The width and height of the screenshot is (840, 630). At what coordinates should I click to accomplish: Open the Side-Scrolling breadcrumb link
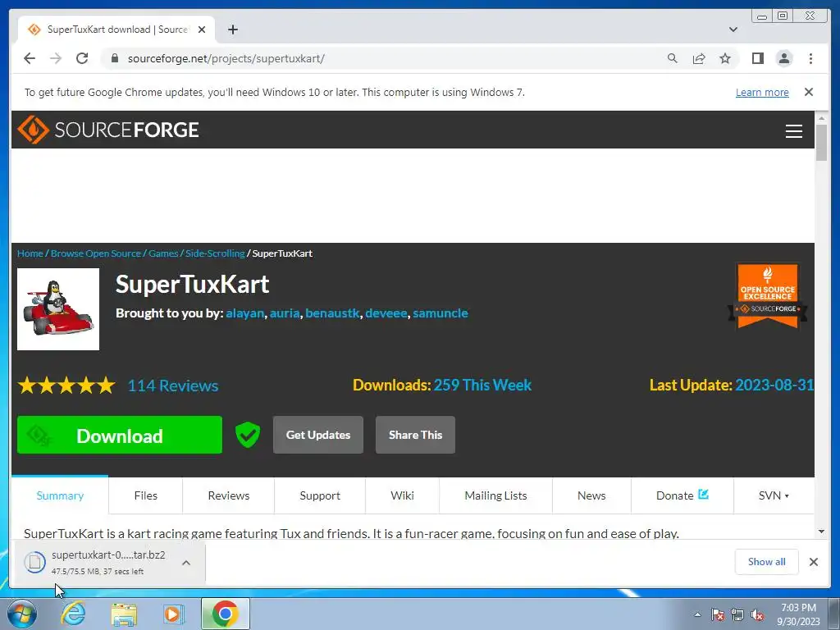click(x=215, y=253)
